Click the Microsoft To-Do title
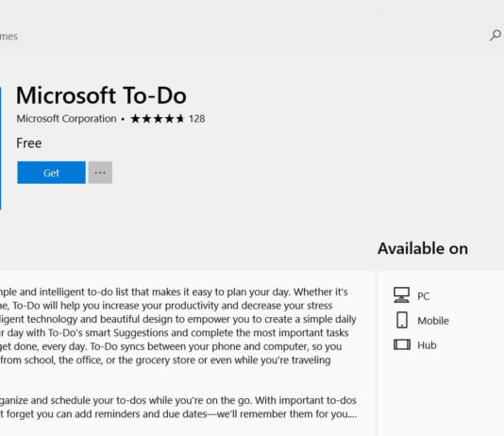 pos(101,95)
